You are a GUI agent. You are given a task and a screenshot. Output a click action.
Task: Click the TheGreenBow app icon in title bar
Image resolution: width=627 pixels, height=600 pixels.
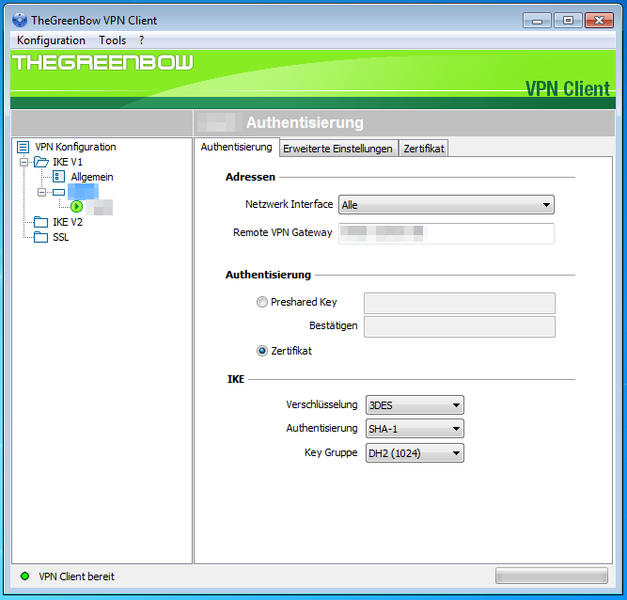click(x=20, y=20)
